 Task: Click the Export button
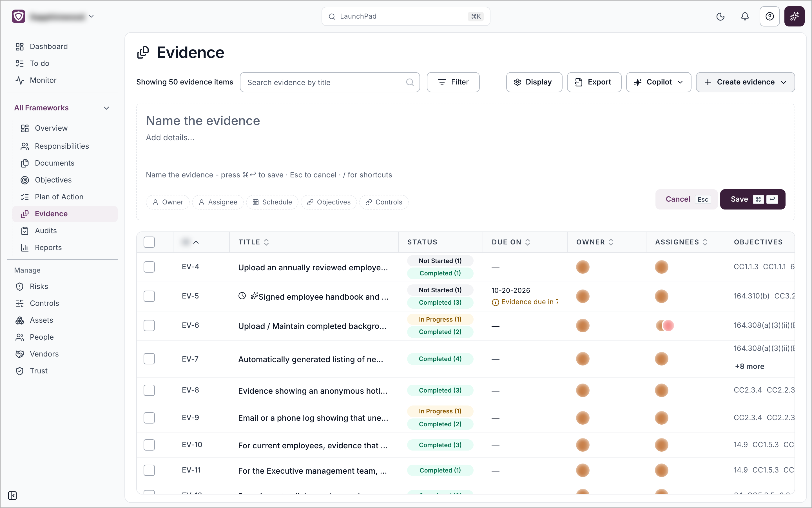point(594,82)
